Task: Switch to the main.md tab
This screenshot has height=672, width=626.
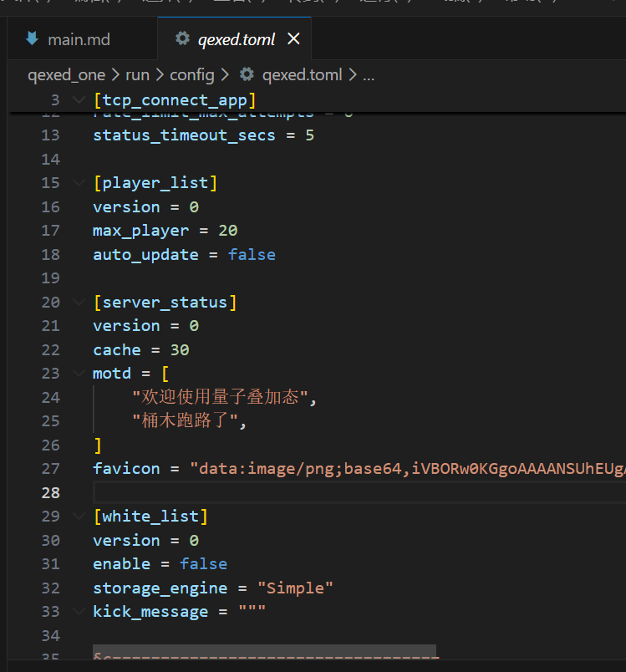Action: [79, 39]
